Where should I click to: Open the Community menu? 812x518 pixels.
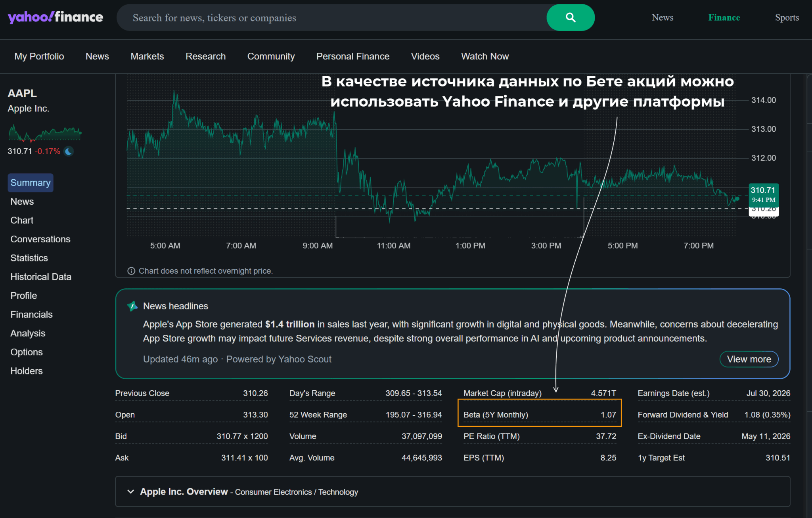click(271, 56)
